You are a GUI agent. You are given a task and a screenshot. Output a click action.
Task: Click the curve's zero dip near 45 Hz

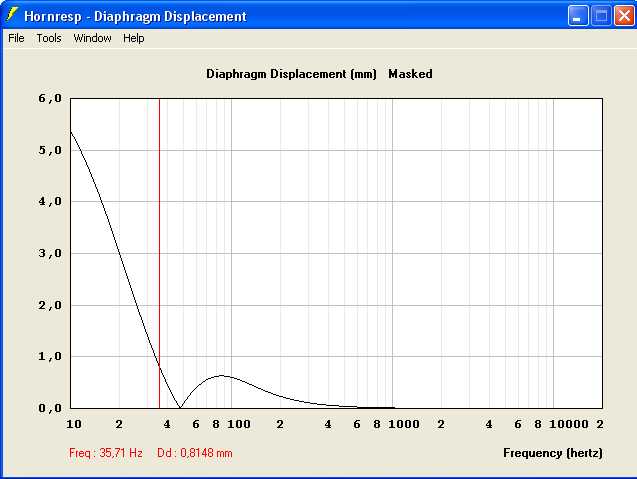point(180,407)
